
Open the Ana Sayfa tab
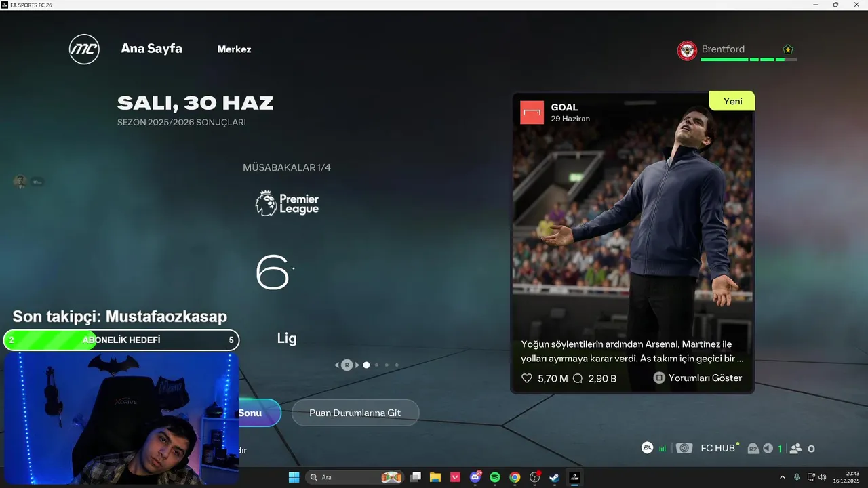tap(151, 49)
